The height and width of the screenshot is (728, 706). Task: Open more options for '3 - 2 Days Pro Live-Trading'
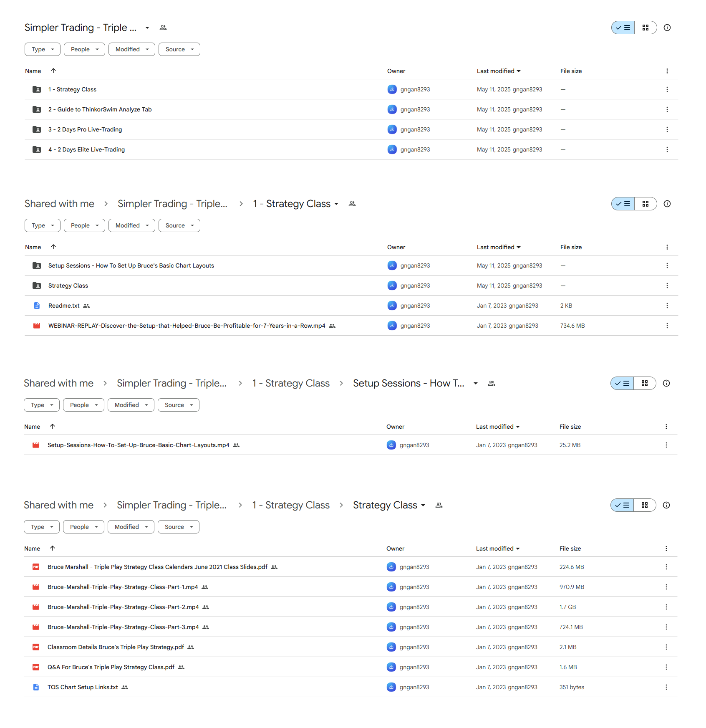click(667, 129)
